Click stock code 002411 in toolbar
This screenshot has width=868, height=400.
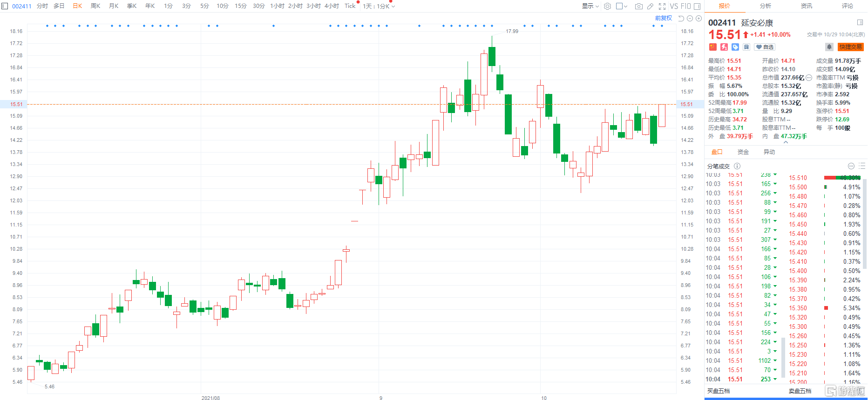coord(21,6)
